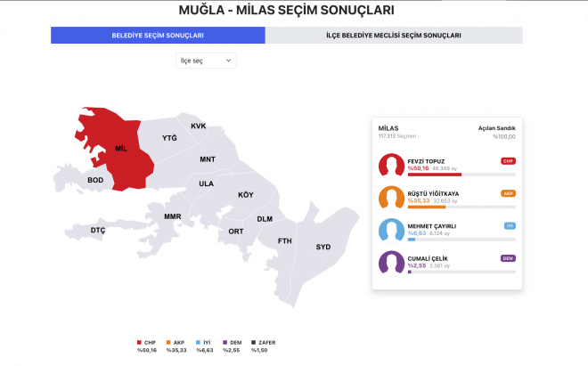
Task: Click candidate name Fevzi Topuz
Action: 425,161
